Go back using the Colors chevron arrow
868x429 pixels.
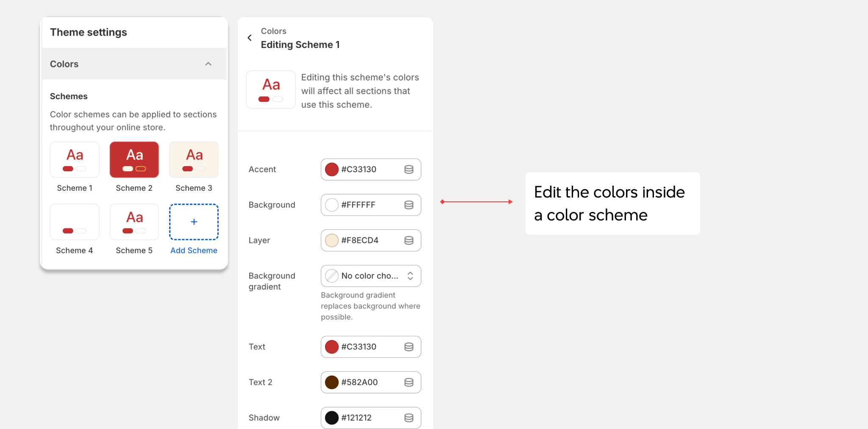tap(250, 38)
